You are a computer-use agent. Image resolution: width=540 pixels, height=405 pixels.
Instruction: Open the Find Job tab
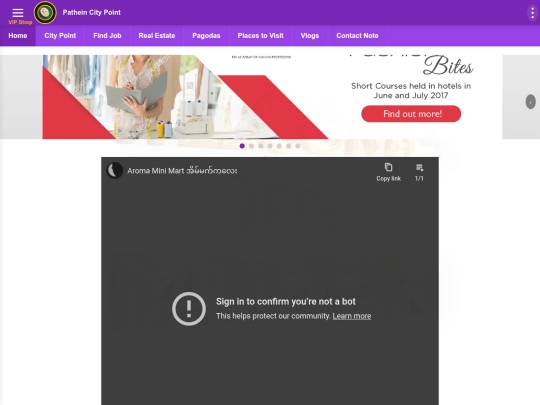(x=107, y=36)
